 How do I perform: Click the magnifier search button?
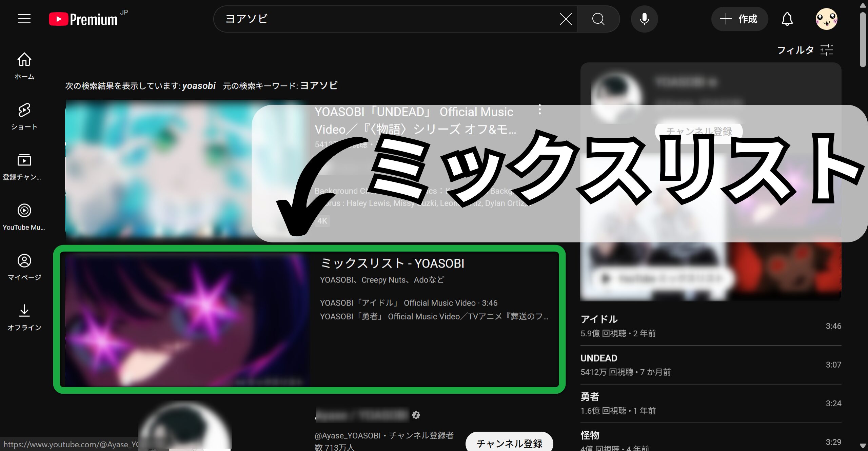click(x=598, y=19)
